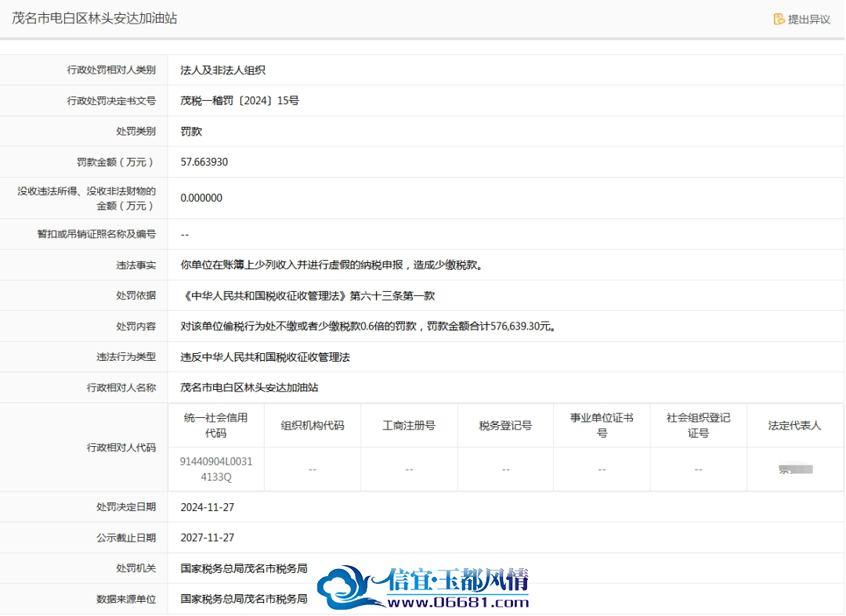Screen dimensions: 846x616
Task: Click the 罚款金额（万元） label
Action: (116, 162)
